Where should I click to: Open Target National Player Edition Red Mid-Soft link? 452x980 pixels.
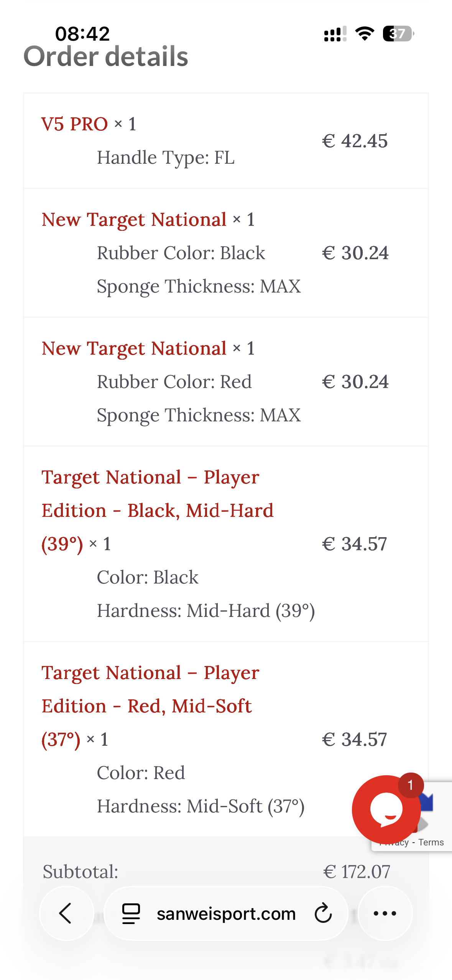[x=150, y=706]
